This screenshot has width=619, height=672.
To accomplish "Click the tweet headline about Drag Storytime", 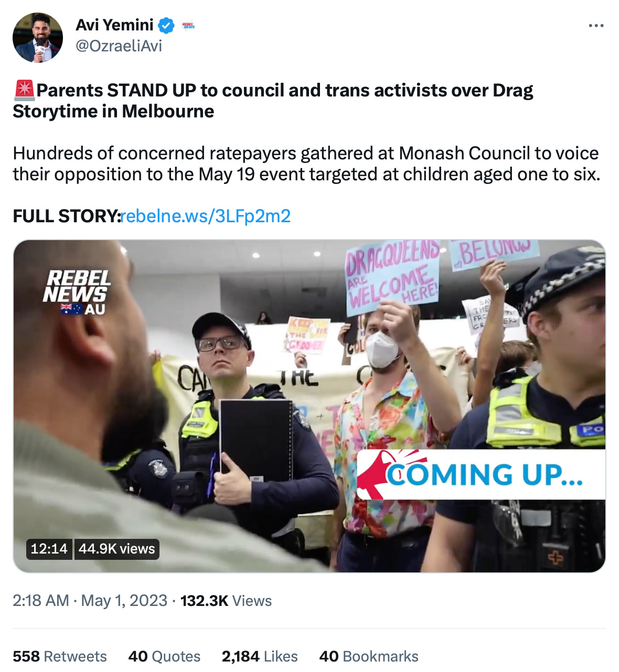I will [x=273, y=101].
